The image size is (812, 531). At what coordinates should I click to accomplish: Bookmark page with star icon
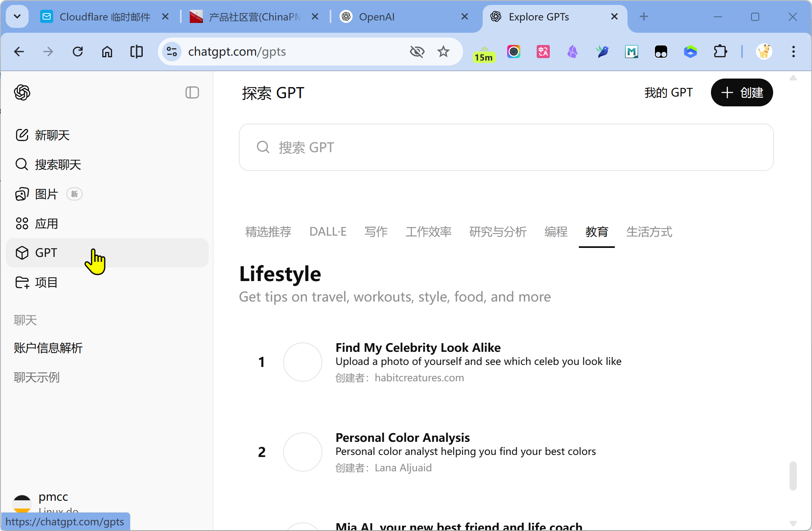(x=443, y=52)
